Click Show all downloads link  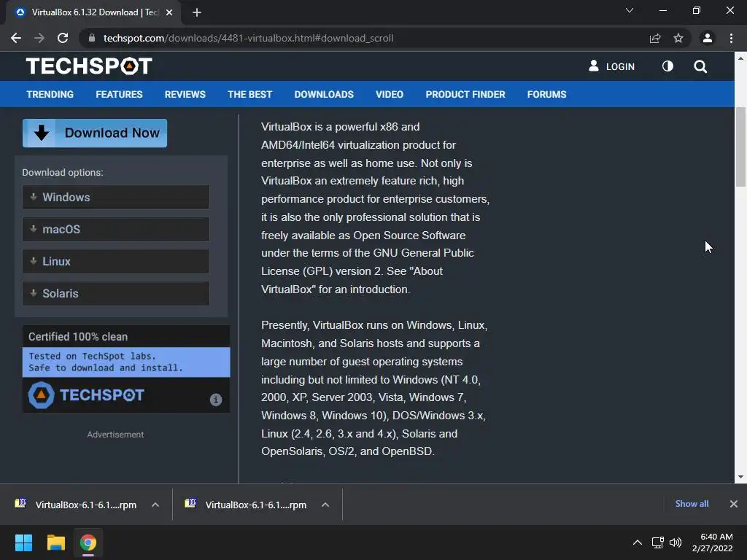[692, 504]
